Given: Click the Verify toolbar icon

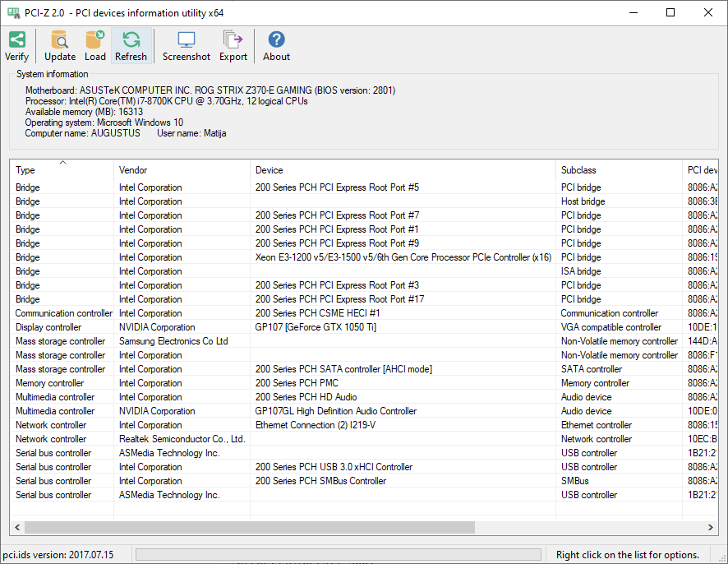Looking at the screenshot, I should click(17, 46).
